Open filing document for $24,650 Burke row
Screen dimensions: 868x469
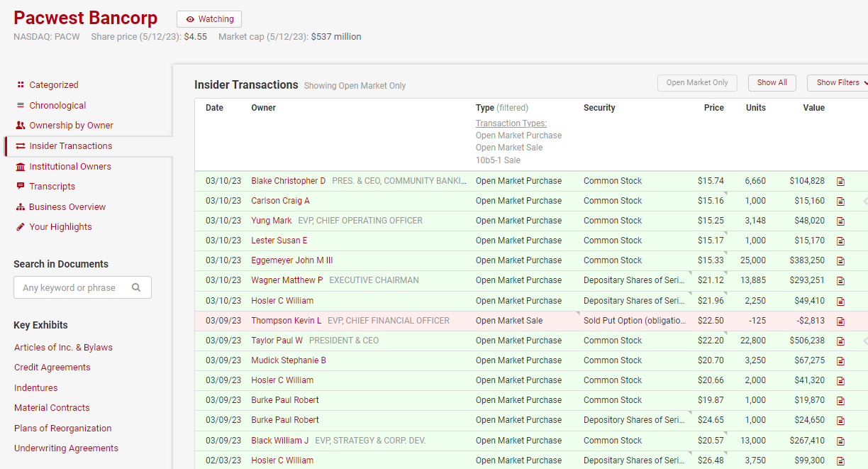[840, 420]
